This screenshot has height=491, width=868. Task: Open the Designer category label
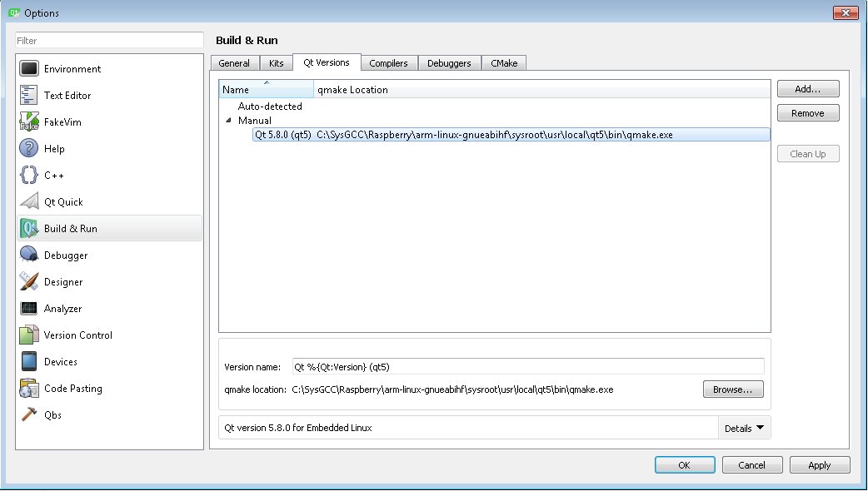click(63, 282)
